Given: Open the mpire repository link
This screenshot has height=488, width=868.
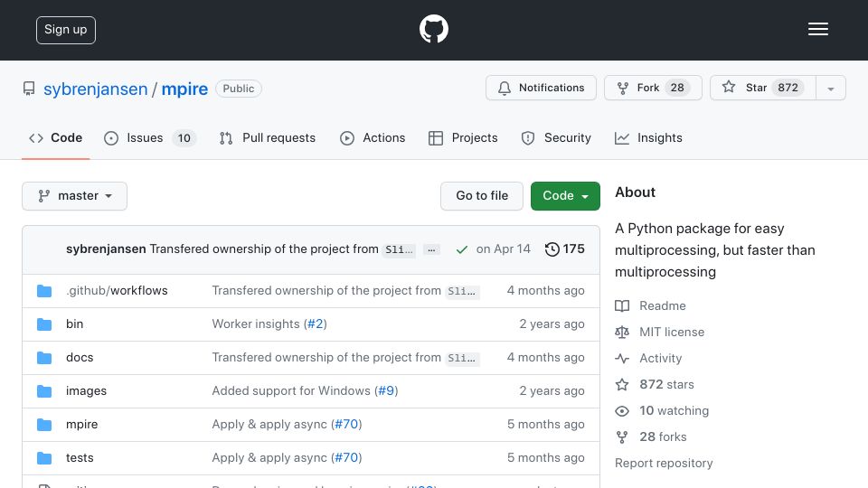Looking at the screenshot, I should (x=184, y=89).
